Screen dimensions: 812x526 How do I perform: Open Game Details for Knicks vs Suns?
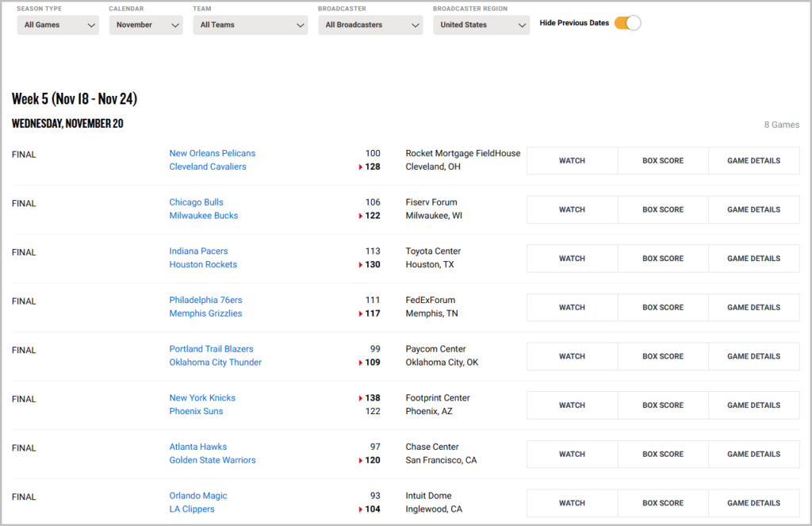tap(754, 405)
